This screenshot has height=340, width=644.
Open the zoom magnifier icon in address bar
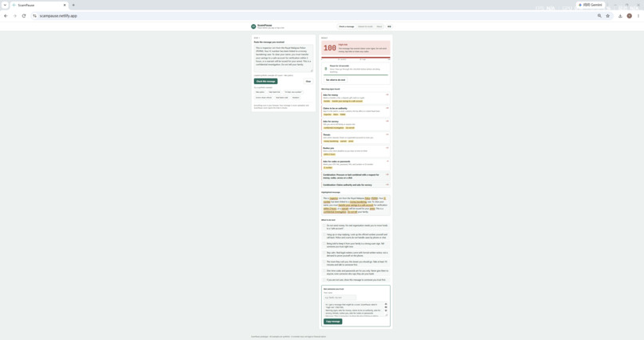click(x=599, y=16)
